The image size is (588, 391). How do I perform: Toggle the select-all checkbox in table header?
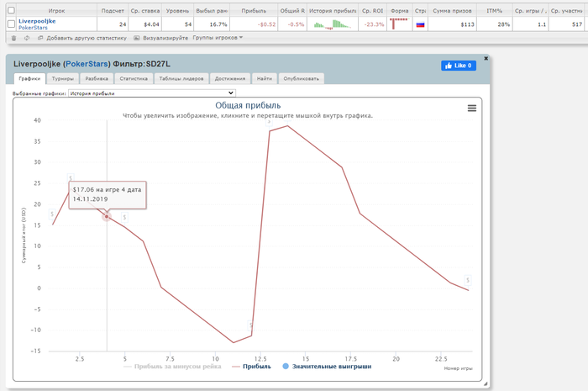click(11, 10)
